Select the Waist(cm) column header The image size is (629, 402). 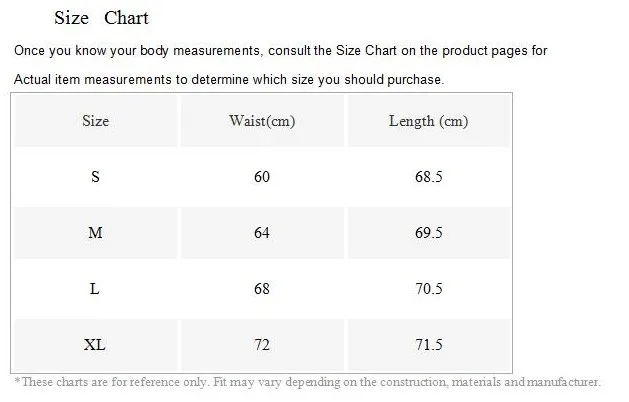pyautogui.click(x=262, y=121)
